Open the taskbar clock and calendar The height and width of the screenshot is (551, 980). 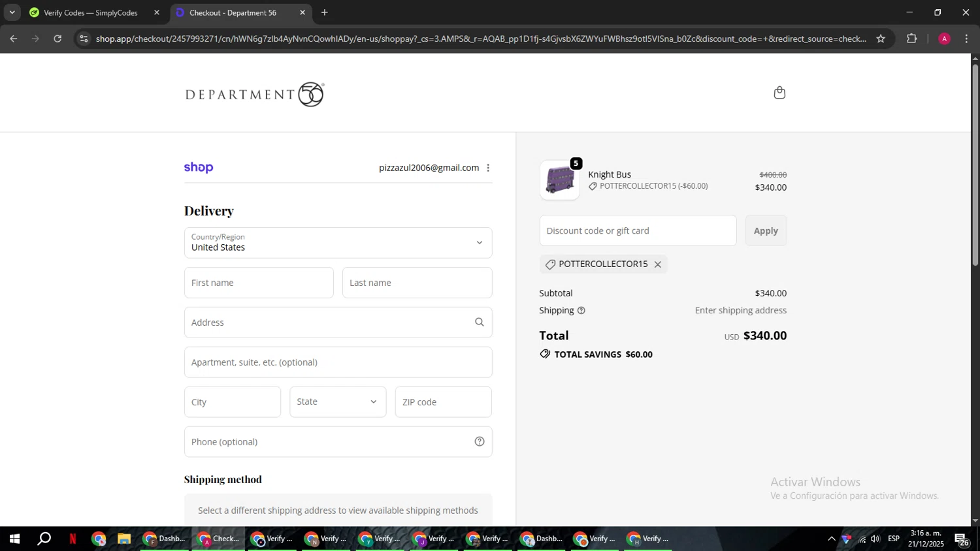[x=926, y=539]
